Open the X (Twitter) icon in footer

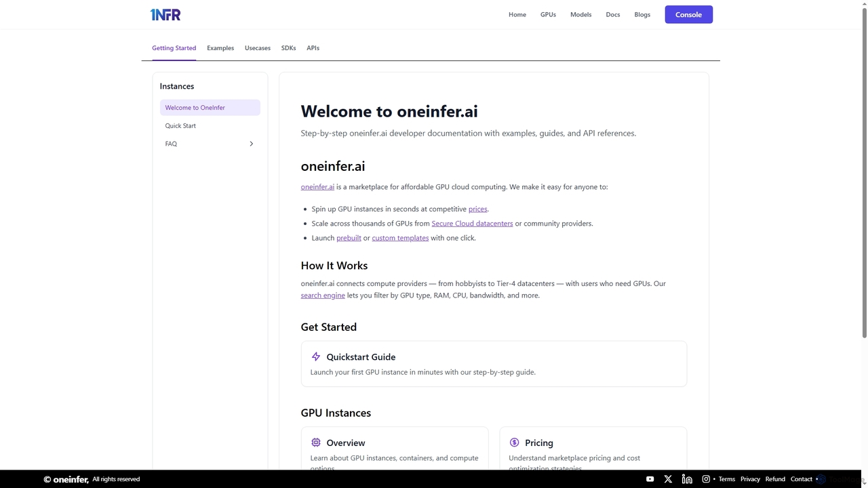point(668,479)
